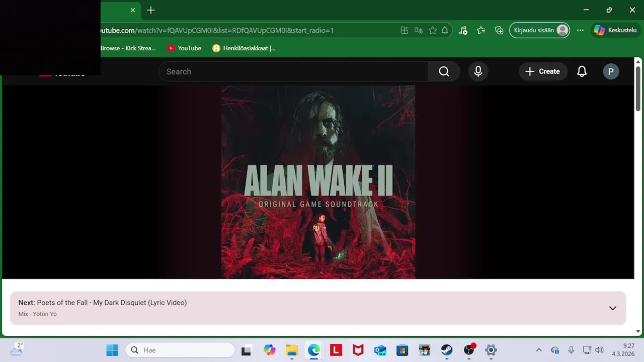The width and height of the screenshot is (644, 362).
Task: Open Microsoft Store from the taskbar
Action: click(403, 350)
